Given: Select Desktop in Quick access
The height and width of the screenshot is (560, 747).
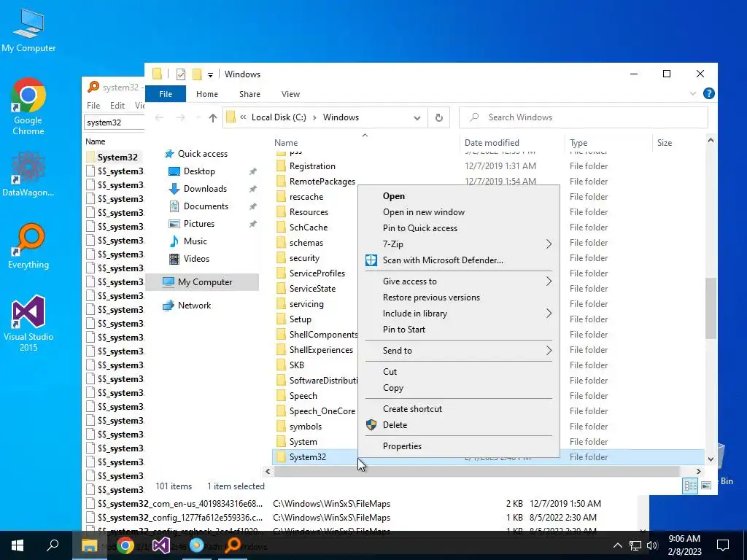Looking at the screenshot, I should (x=199, y=171).
